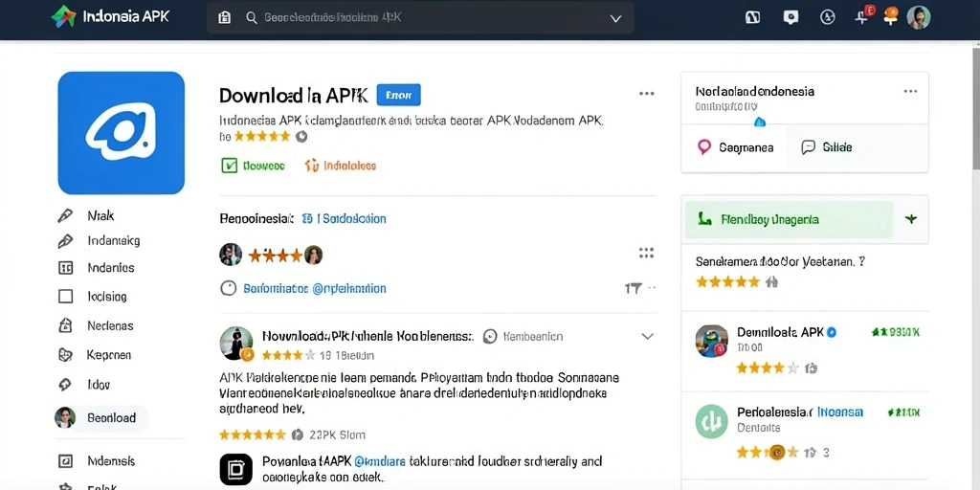Click thumbs icon after five stars
The width and height of the screenshot is (980, 490).
pyautogui.click(x=772, y=282)
